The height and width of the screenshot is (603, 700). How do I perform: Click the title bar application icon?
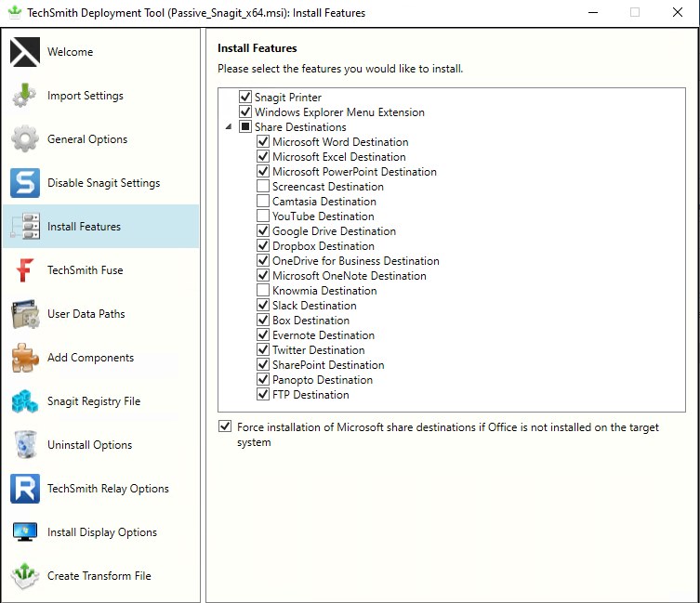pyautogui.click(x=14, y=12)
